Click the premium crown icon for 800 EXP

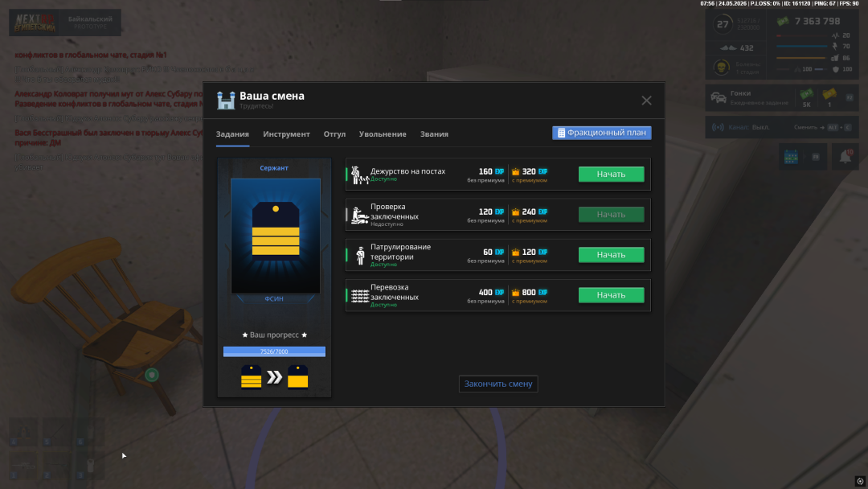tap(515, 293)
